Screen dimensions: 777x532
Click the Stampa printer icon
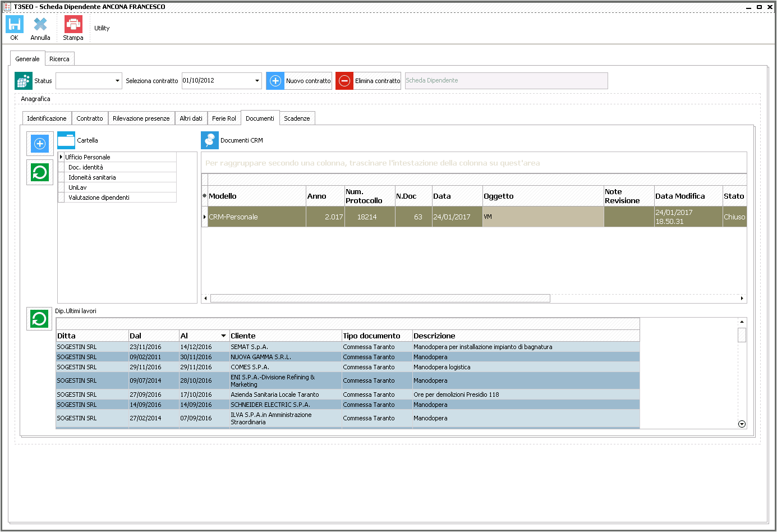(x=73, y=24)
